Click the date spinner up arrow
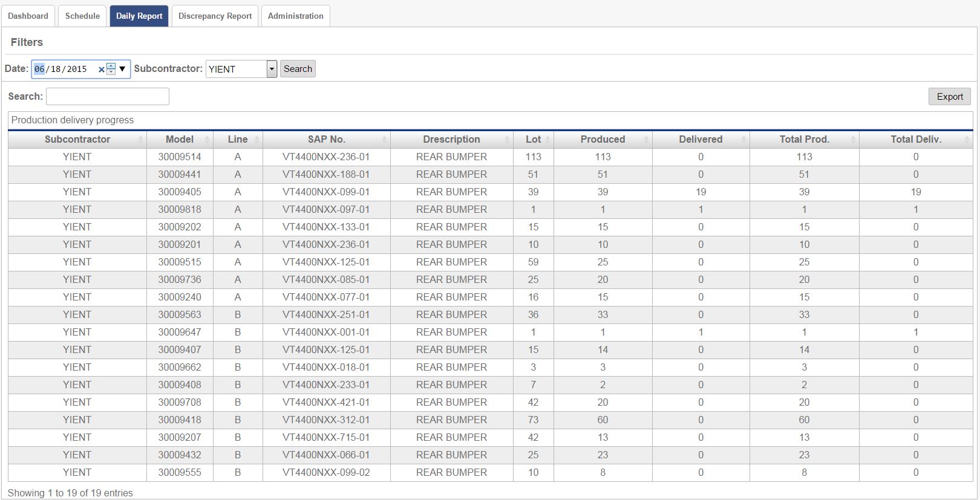This screenshot has width=980, height=500. coord(111,66)
